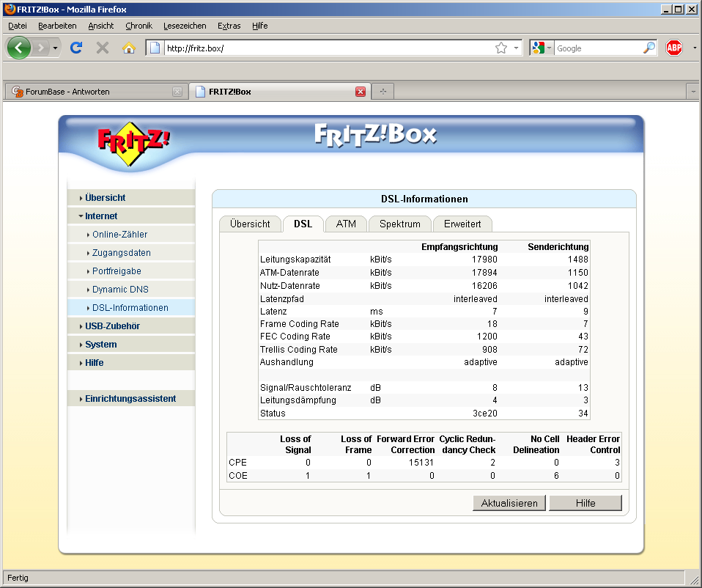The width and height of the screenshot is (702, 588).
Task: Select DSL-Informationen in the sidebar
Action: 130,308
